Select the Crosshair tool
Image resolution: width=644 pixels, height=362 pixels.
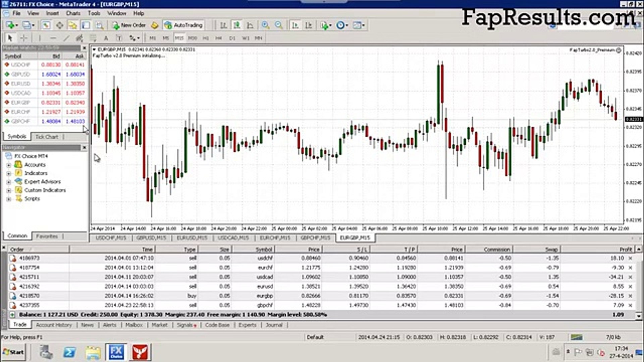[23, 38]
